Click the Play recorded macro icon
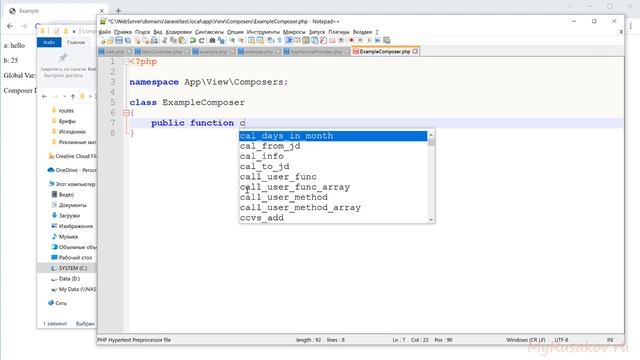The width and height of the screenshot is (640, 360). (369, 40)
